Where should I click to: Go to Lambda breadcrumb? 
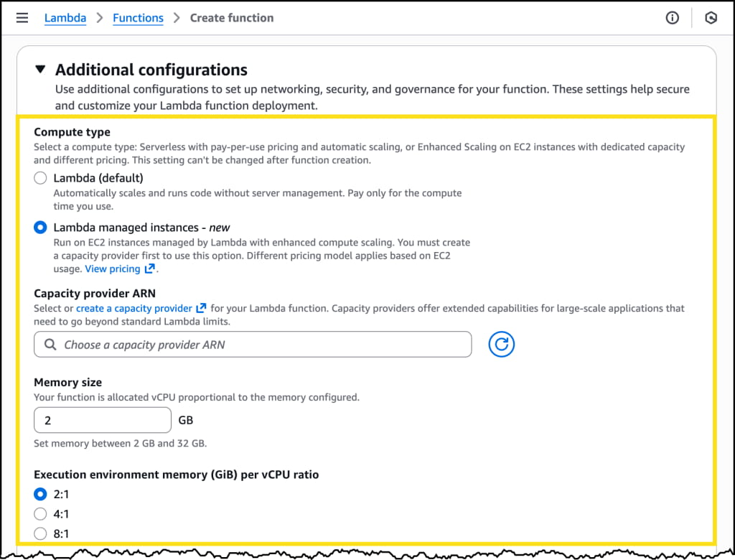(65, 18)
